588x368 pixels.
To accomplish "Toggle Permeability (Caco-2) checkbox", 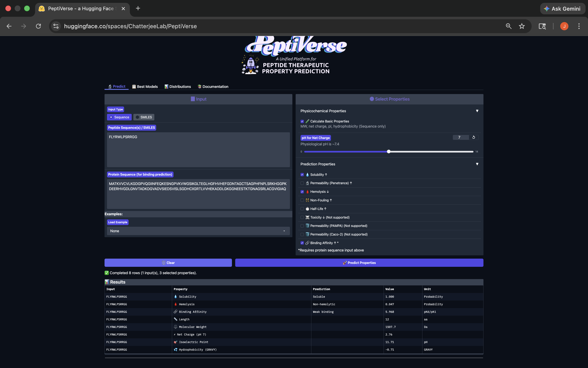I will (302, 234).
